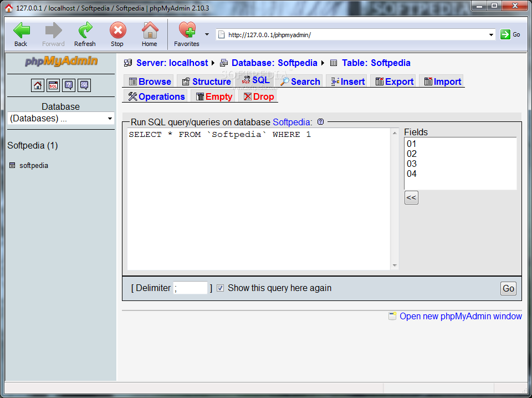The width and height of the screenshot is (532, 398).
Task: Open sidebar SQL query window icon
Action: click(x=53, y=85)
